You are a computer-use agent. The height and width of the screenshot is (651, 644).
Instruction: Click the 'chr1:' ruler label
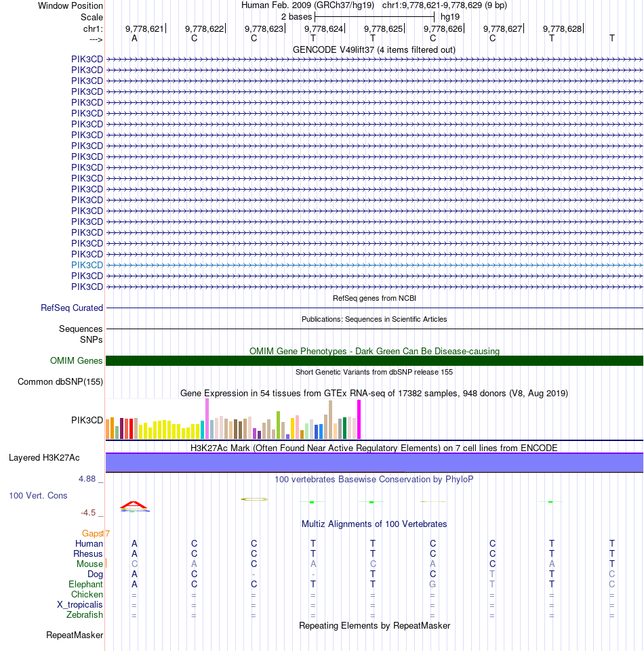tap(93, 28)
